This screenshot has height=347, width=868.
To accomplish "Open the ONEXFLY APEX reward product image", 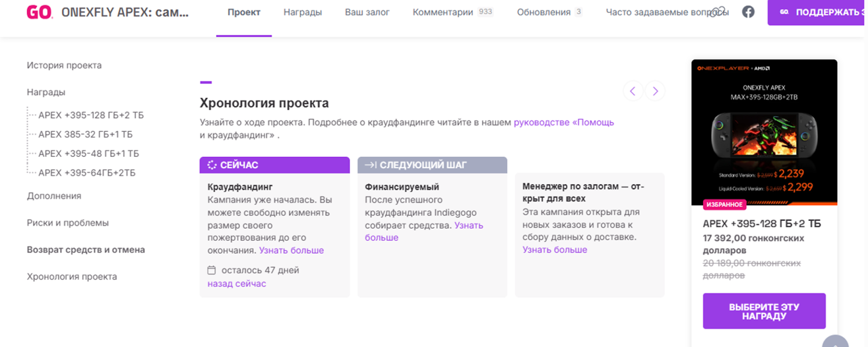I will click(x=764, y=132).
